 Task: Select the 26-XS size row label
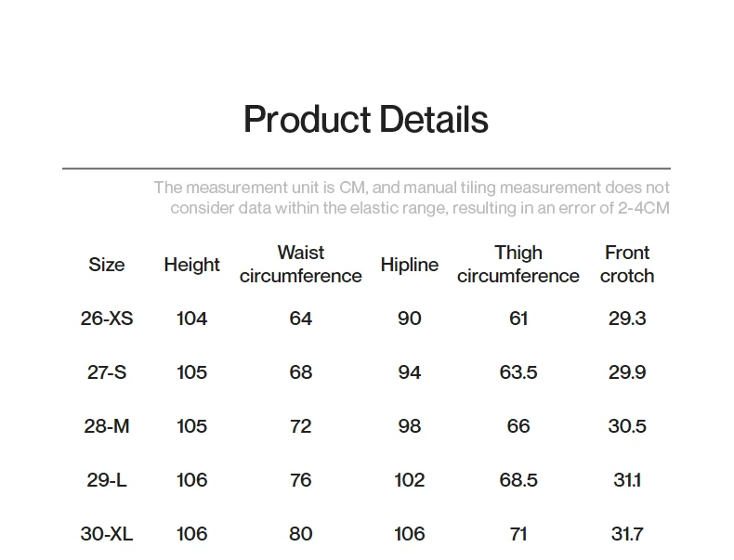pyautogui.click(x=107, y=319)
